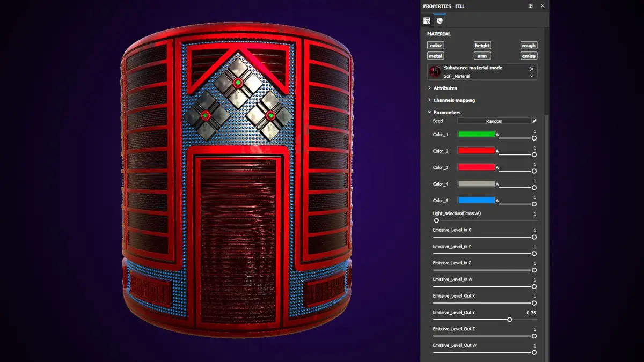Remove the SciFi_Material with the X icon
The height and width of the screenshot is (362, 644).
(532, 69)
